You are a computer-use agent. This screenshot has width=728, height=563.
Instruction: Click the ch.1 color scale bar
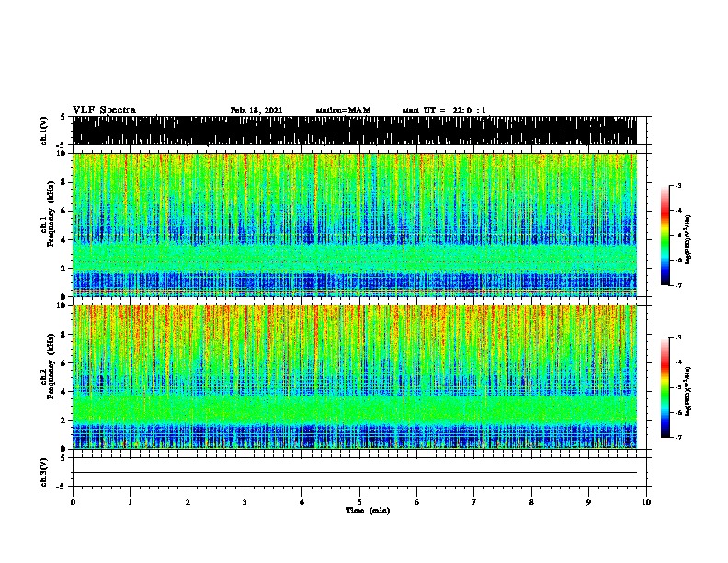point(665,236)
